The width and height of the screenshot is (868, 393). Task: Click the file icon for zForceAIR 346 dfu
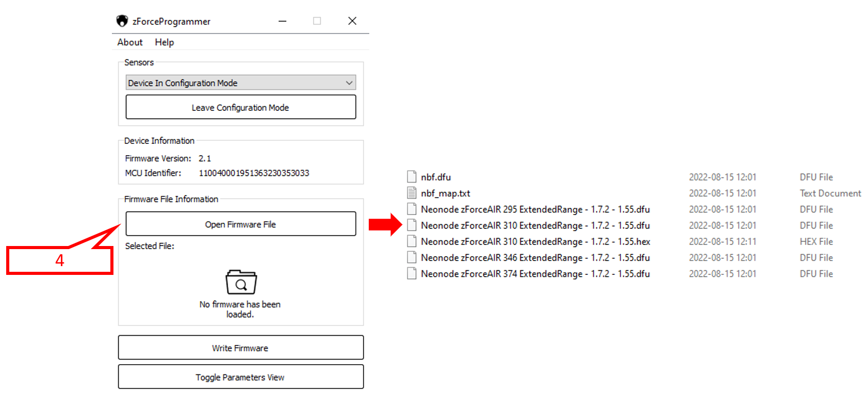click(x=412, y=257)
